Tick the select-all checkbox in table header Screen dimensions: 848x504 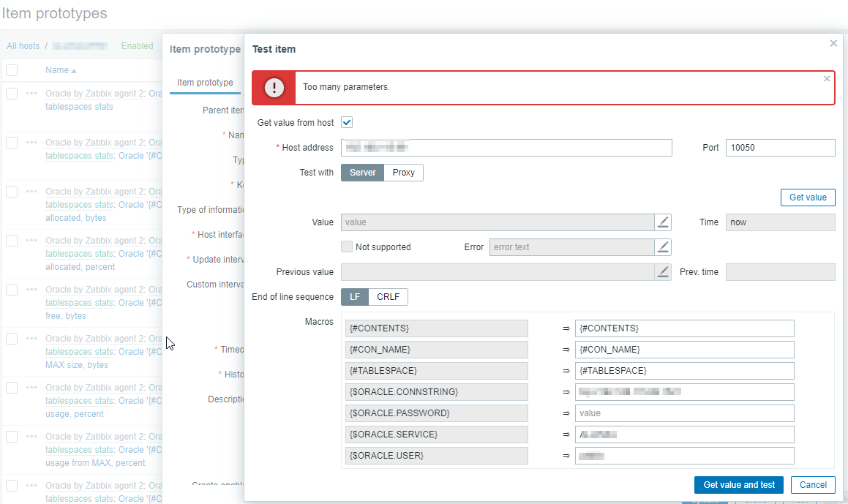pos(12,70)
